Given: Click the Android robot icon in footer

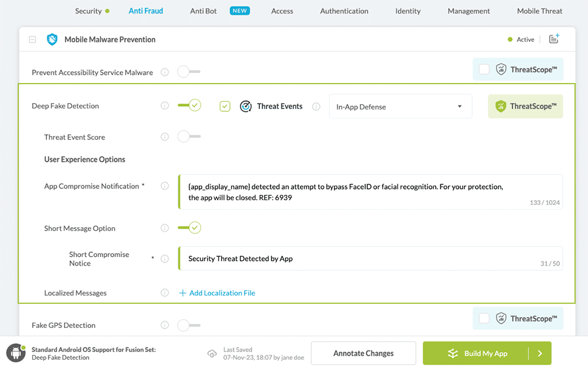Looking at the screenshot, I should (x=15, y=353).
